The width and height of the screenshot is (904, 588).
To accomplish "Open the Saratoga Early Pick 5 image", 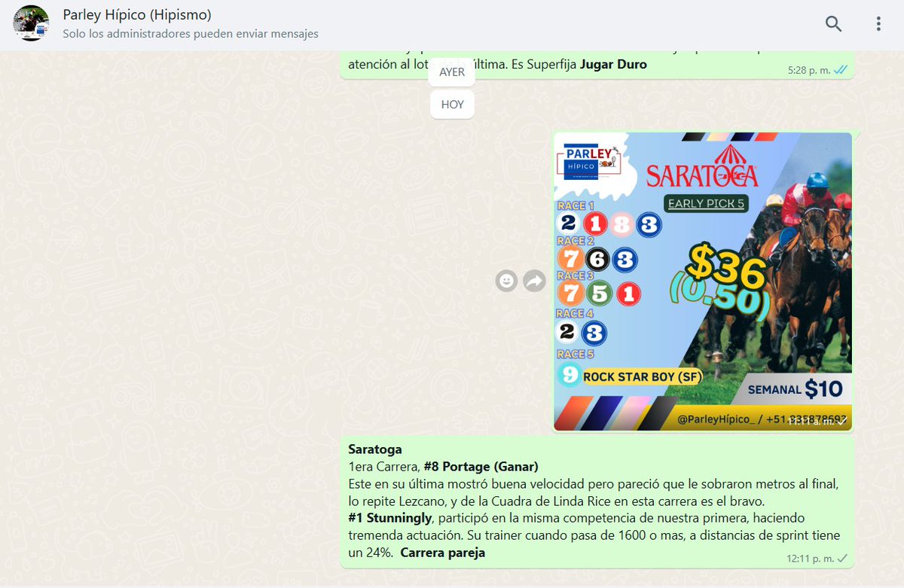I will point(703,282).
